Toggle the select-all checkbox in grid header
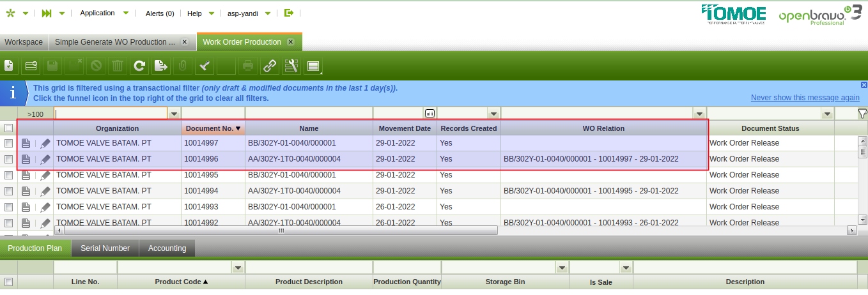The height and width of the screenshot is (295, 868). tap(8, 128)
